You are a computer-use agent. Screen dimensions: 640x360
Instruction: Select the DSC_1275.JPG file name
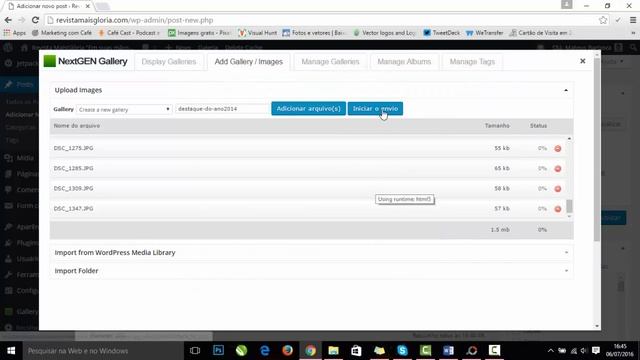point(73,148)
